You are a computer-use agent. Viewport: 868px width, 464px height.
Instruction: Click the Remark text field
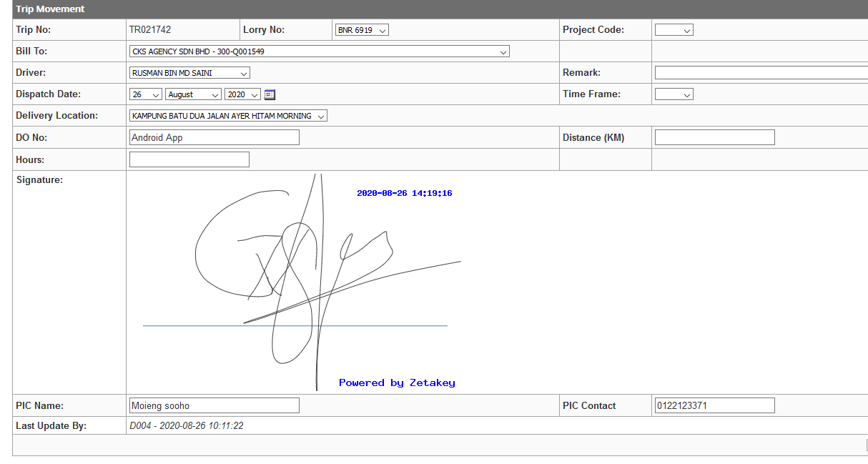(761, 73)
